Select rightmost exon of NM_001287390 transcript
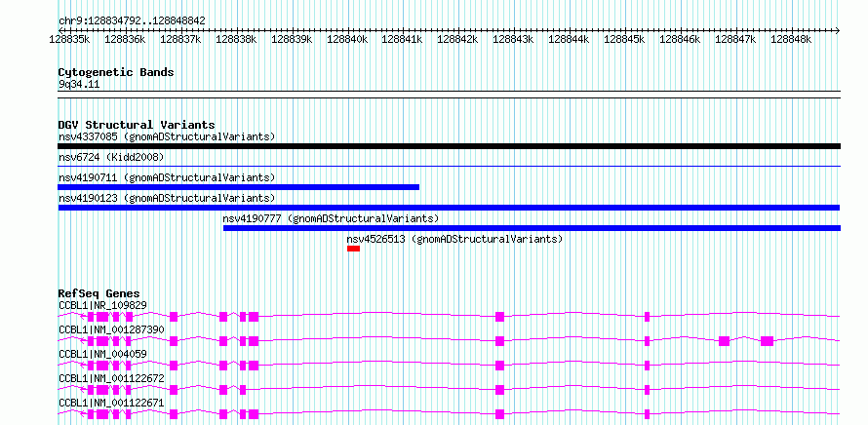The width and height of the screenshot is (868, 425). pyautogui.click(x=767, y=341)
